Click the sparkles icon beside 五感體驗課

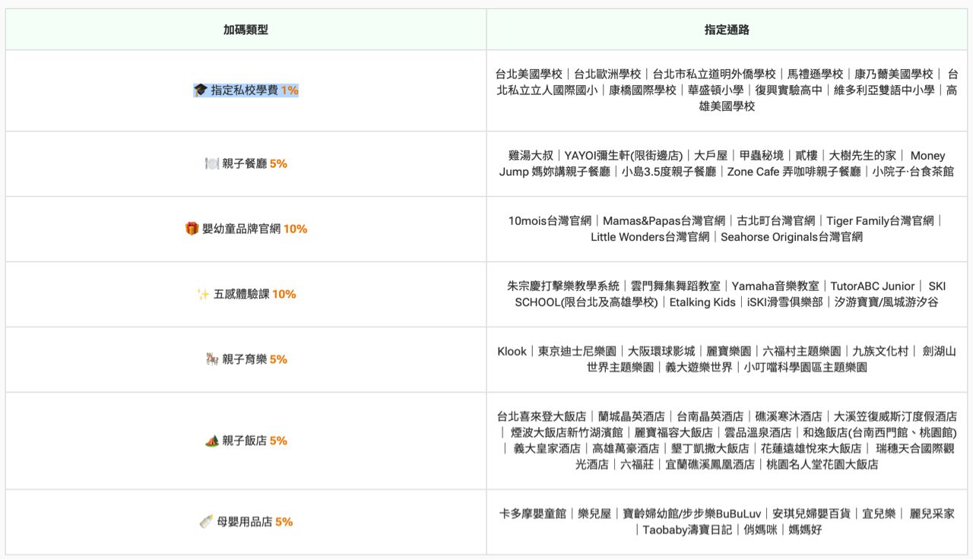tap(203, 294)
